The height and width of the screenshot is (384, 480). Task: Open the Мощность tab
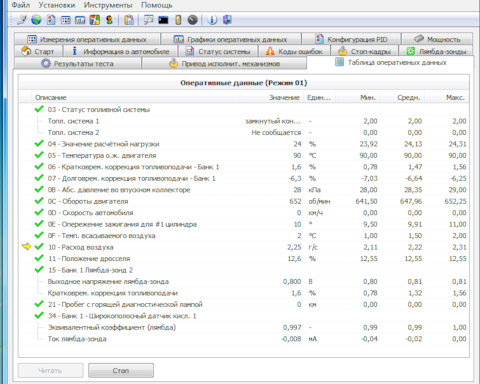click(x=437, y=39)
